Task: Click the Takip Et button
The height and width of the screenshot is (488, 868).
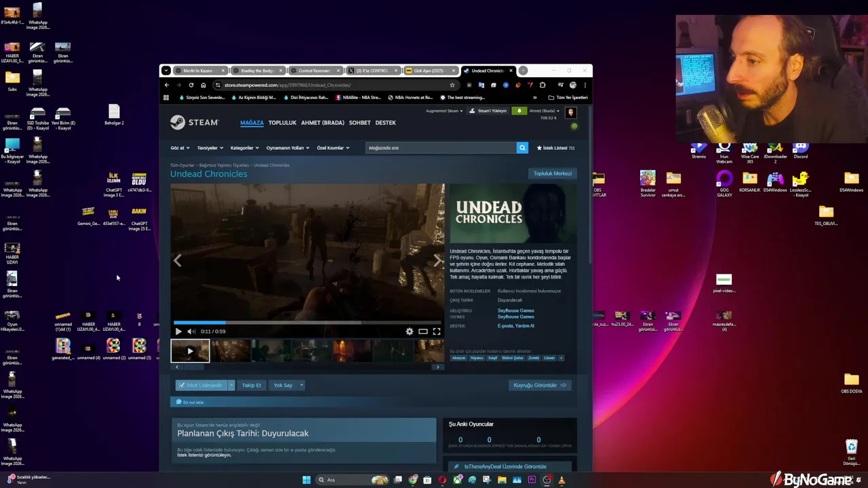Action: [x=252, y=385]
